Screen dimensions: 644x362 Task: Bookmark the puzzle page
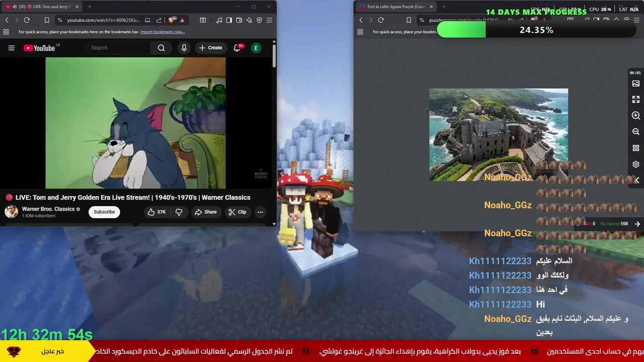pyautogui.click(x=409, y=20)
